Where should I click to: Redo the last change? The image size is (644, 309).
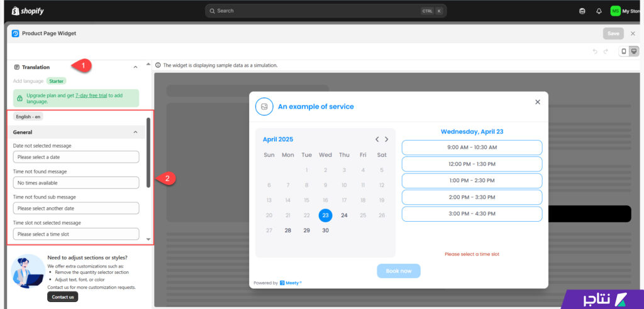pyautogui.click(x=606, y=51)
